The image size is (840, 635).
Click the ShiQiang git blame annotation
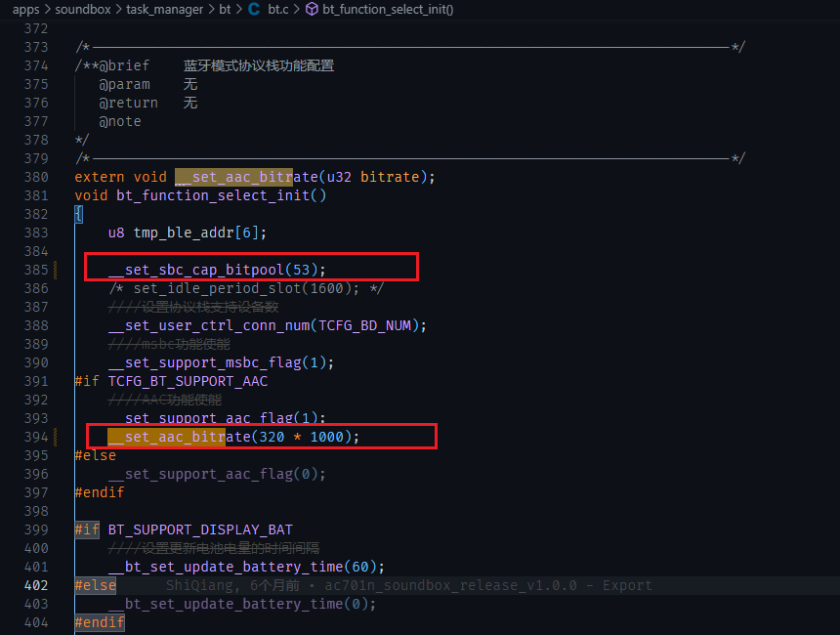coord(408,585)
